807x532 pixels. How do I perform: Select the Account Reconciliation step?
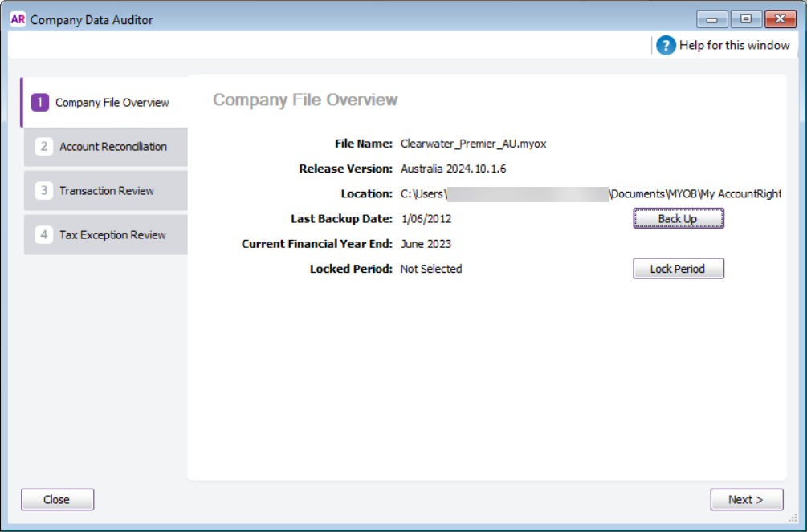coord(105,147)
